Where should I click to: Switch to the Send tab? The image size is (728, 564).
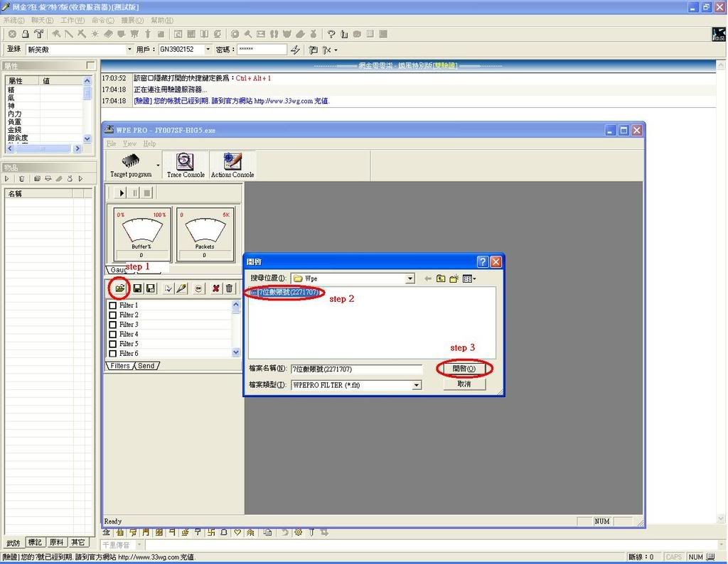(146, 366)
